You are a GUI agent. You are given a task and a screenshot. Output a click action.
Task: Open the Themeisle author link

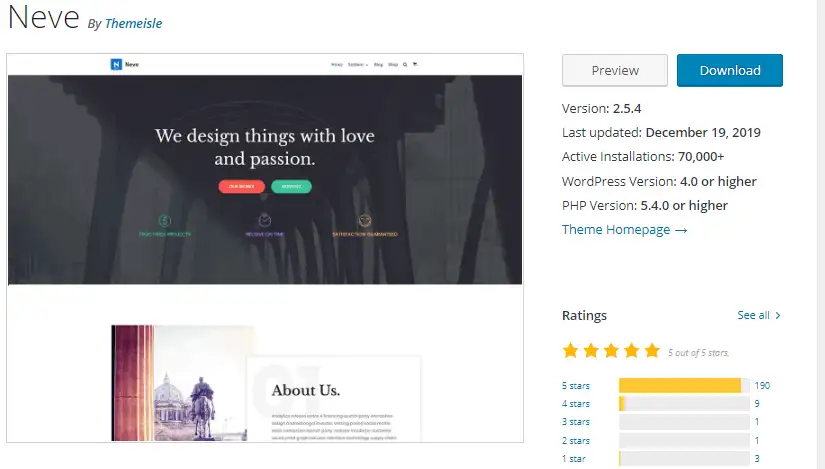click(133, 24)
